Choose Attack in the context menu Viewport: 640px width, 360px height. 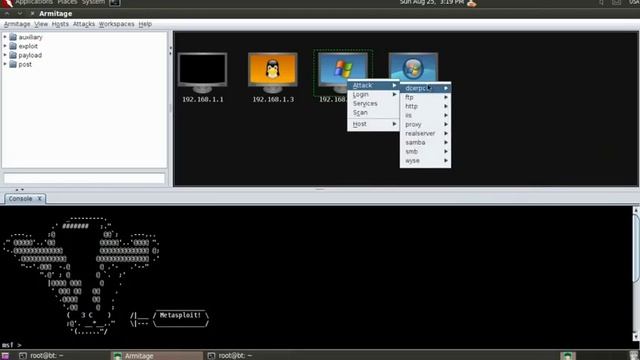tap(373, 85)
